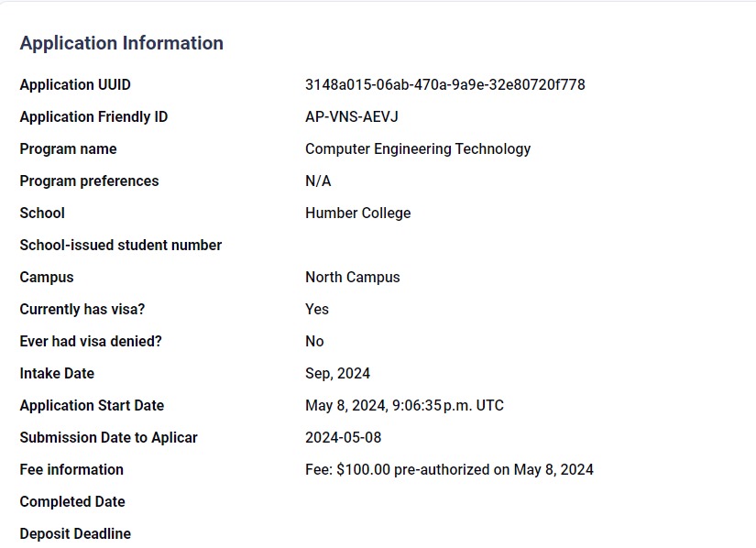Image resolution: width=756 pixels, height=548 pixels.
Task: Click the North Campus value
Action: pos(353,277)
